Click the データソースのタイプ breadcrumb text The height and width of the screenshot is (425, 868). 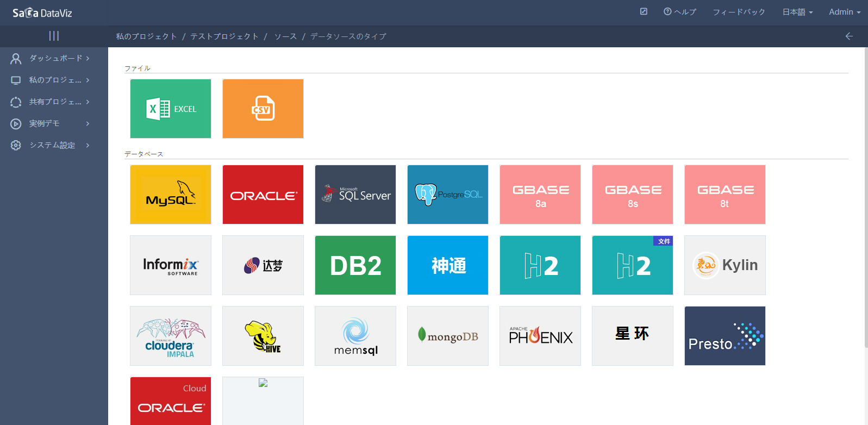pos(348,36)
